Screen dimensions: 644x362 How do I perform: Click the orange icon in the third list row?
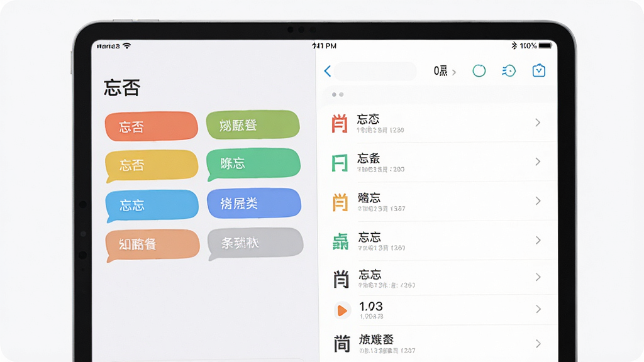[x=340, y=202]
